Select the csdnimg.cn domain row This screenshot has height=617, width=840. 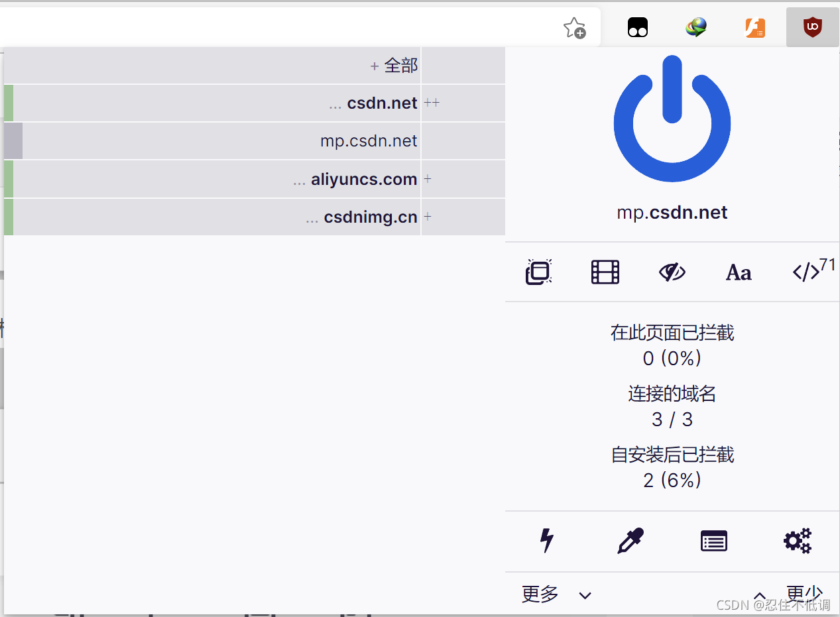[212, 217]
